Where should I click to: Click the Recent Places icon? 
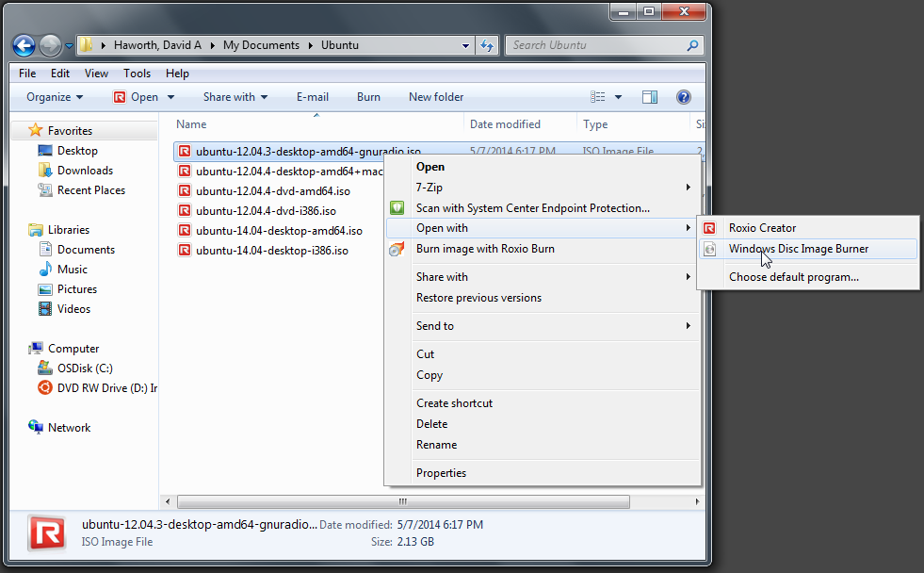click(x=45, y=189)
